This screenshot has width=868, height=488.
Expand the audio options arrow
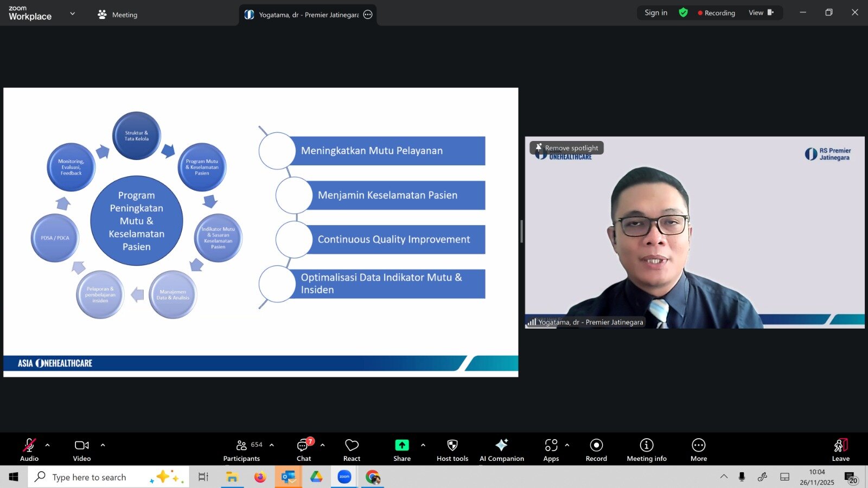click(48, 445)
